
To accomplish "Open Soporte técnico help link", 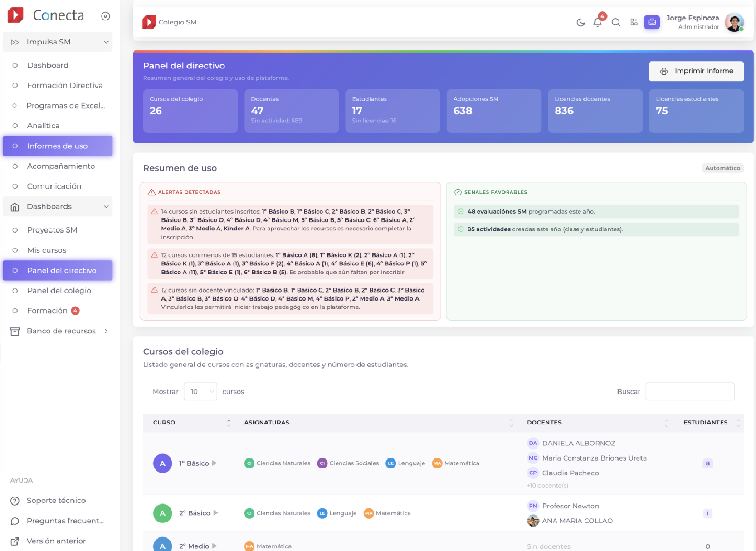I will click(x=56, y=501).
